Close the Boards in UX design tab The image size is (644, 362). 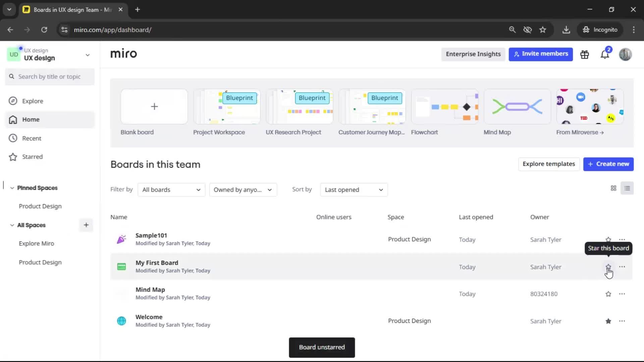coord(120,10)
